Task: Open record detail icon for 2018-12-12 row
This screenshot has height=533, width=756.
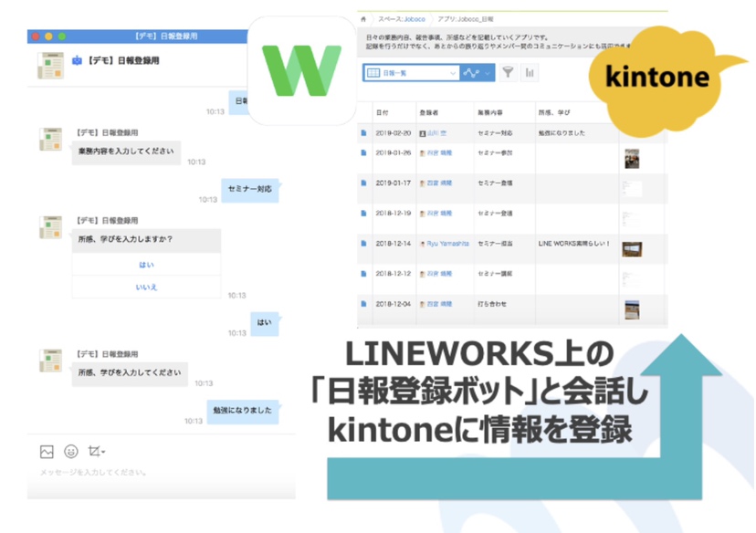Action: 363,273
